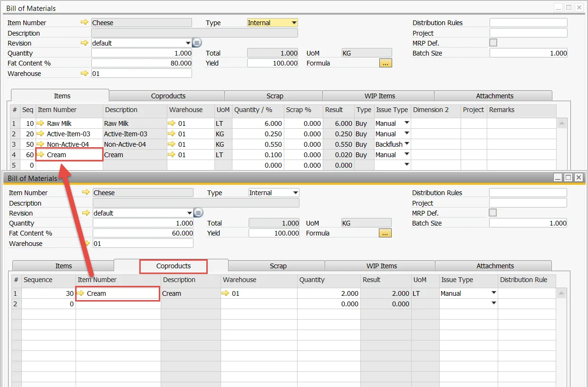The height and width of the screenshot is (387, 588).
Task: Open Issue Type dropdown for Cream coproduct
Action: [x=494, y=293]
